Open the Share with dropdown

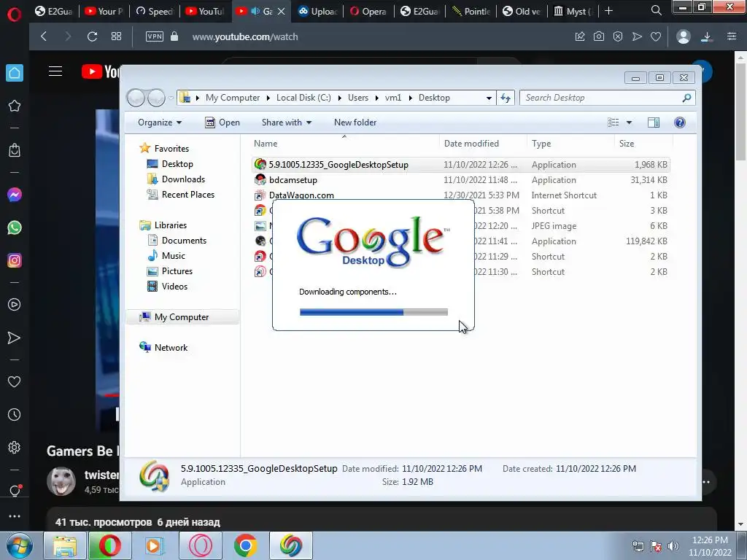286,122
